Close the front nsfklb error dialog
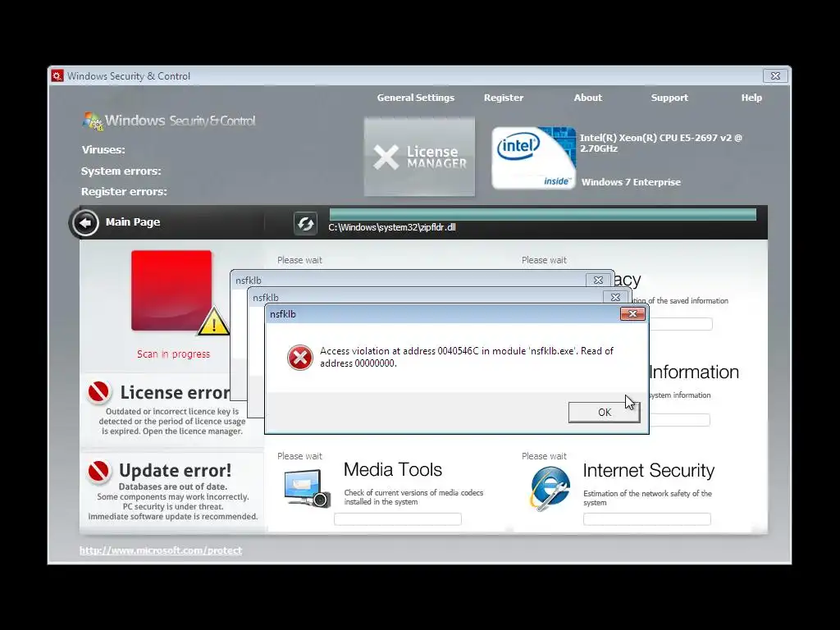Screen dimensions: 840x630 click(632, 314)
